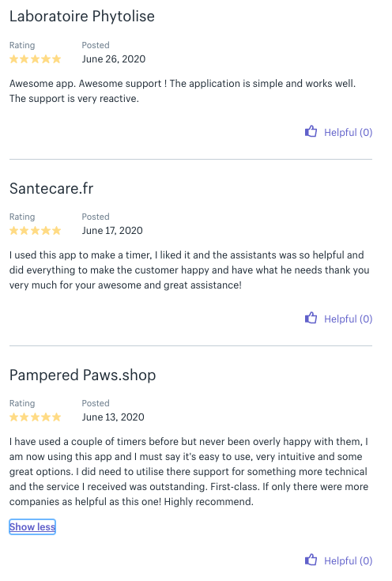Click the June 17, 2020 posted date
This screenshot has height=581, width=392.
coord(112,231)
